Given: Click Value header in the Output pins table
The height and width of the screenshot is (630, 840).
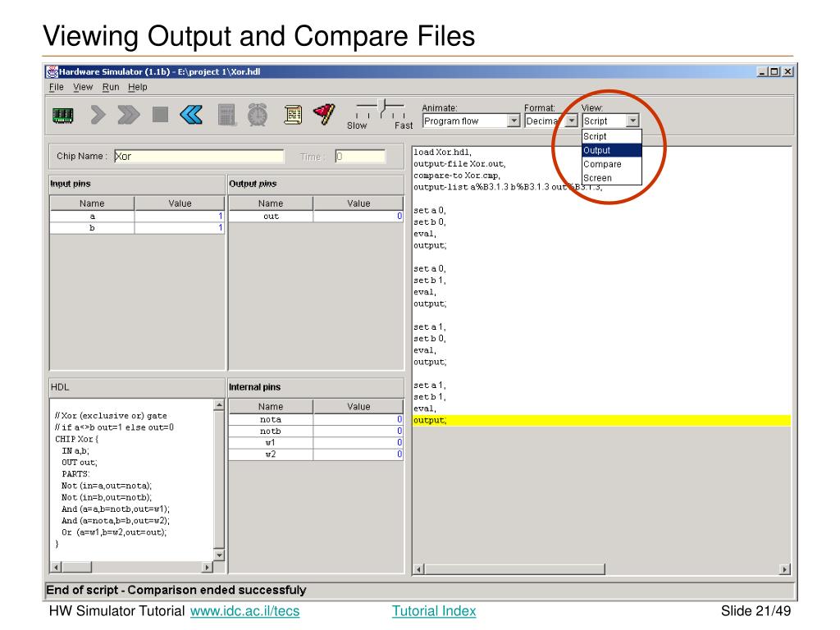Looking at the screenshot, I should [358, 203].
